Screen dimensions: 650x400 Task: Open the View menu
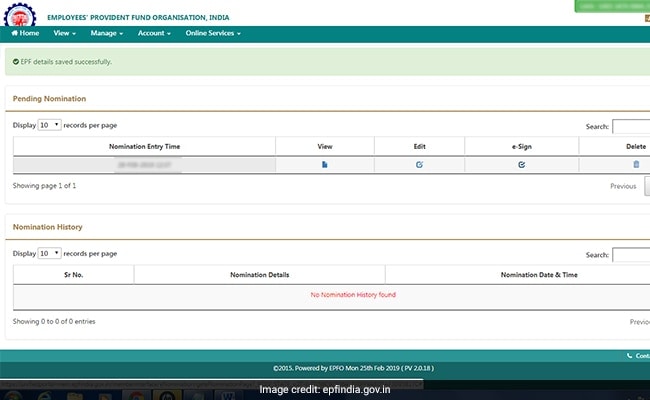click(x=64, y=33)
